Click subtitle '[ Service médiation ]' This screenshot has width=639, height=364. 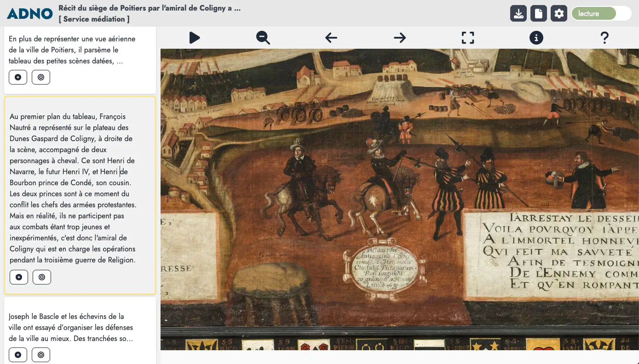[94, 19]
